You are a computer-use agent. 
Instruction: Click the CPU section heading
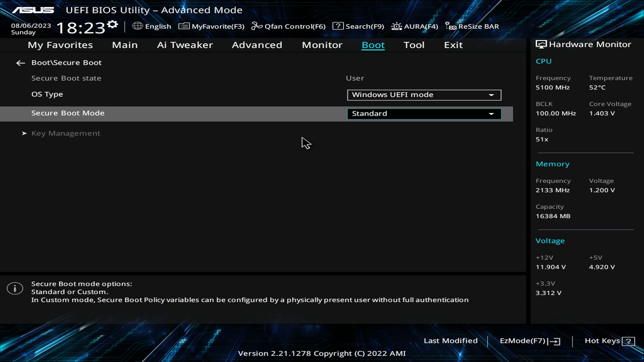coord(543,61)
